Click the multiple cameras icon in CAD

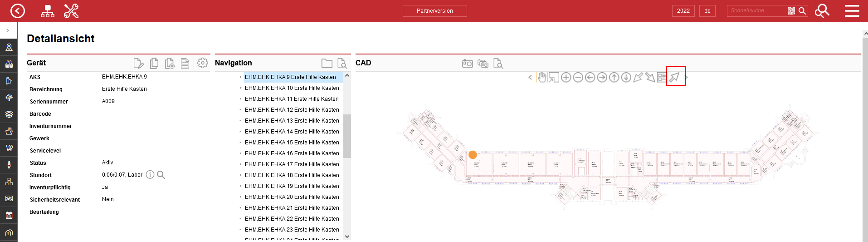coord(483,64)
